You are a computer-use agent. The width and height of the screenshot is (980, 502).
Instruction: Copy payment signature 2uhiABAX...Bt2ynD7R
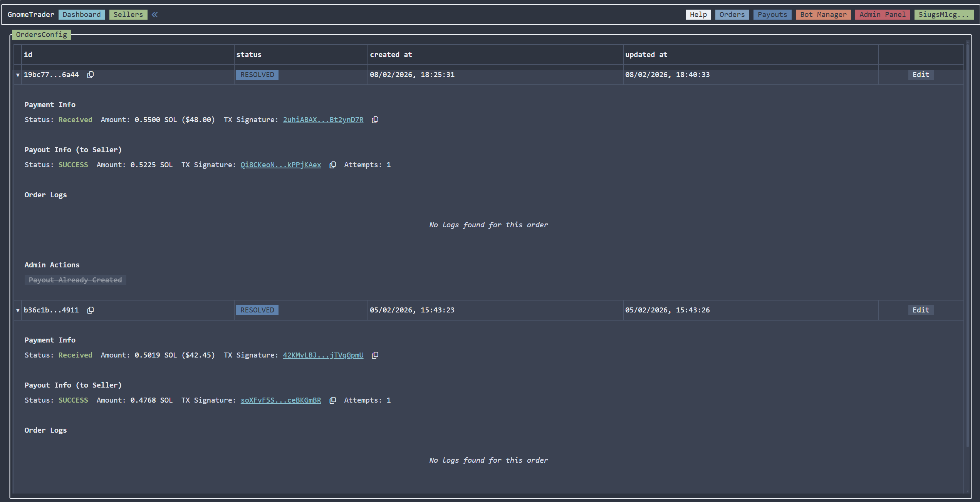pyautogui.click(x=375, y=120)
